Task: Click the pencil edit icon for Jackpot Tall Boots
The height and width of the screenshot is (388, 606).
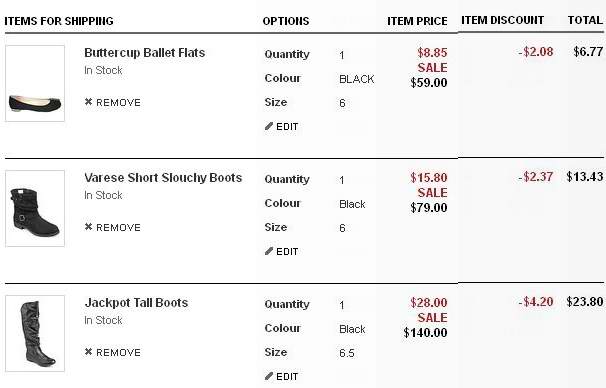Action: (x=269, y=376)
